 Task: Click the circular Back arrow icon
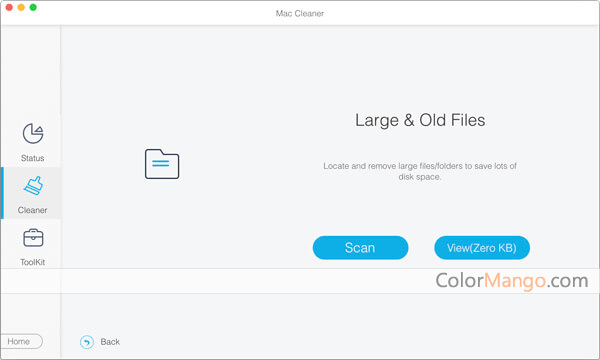[x=87, y=342]
